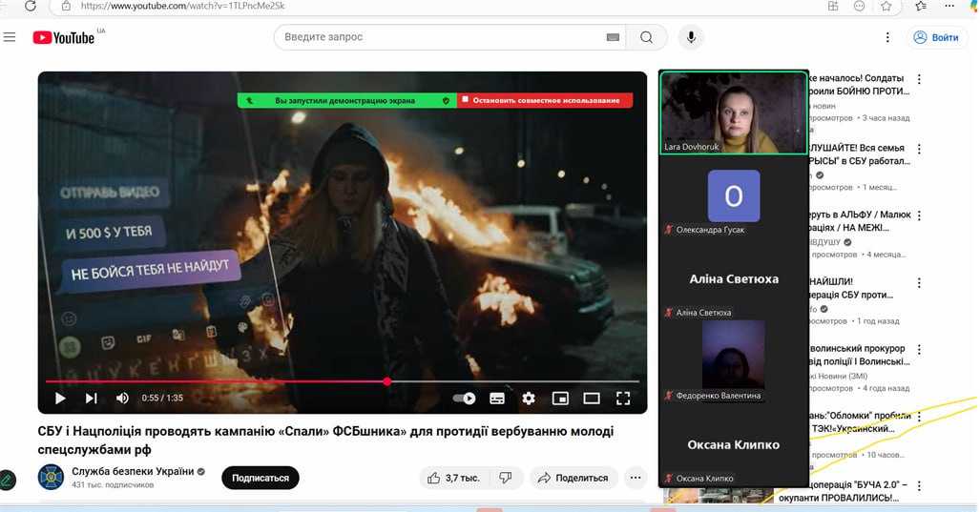Image resolution: width=980 pixels, height=512 pixels.
Task: Start voice search with microphone
Action: (x=691, y=37)
